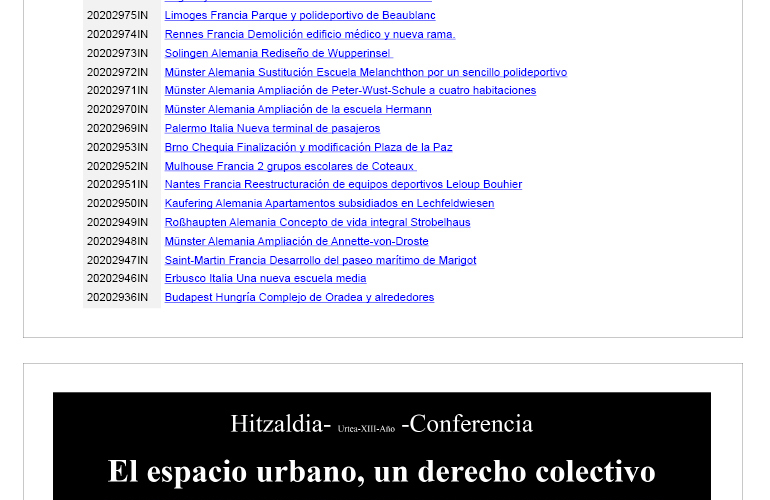Select reference code 20202946IN

click(x=117, y=278)
